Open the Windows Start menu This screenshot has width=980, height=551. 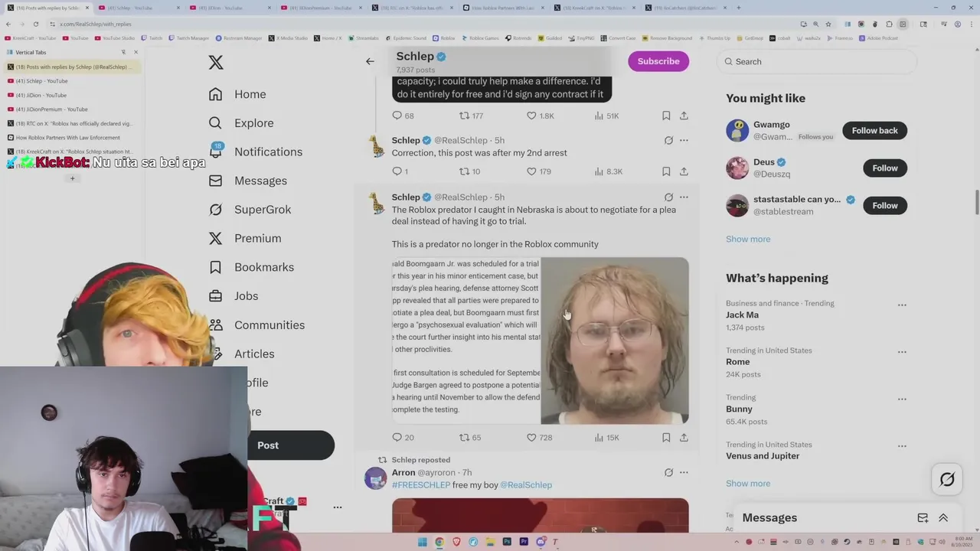(x=422, y=542)
